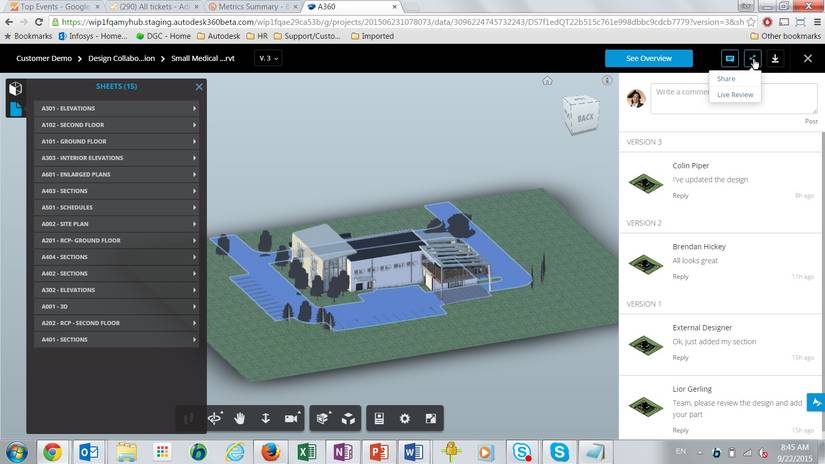
Task: Open PowerPoint from taskbar
Action: (379, 452)
